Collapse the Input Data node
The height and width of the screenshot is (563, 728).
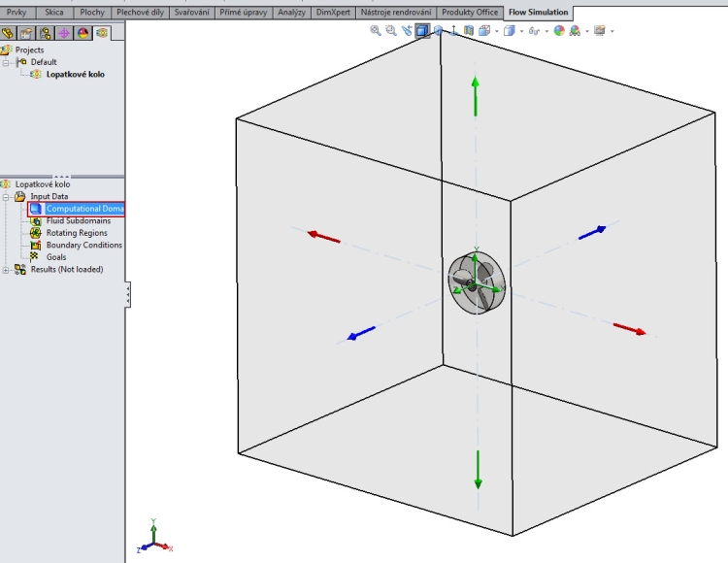6,197
